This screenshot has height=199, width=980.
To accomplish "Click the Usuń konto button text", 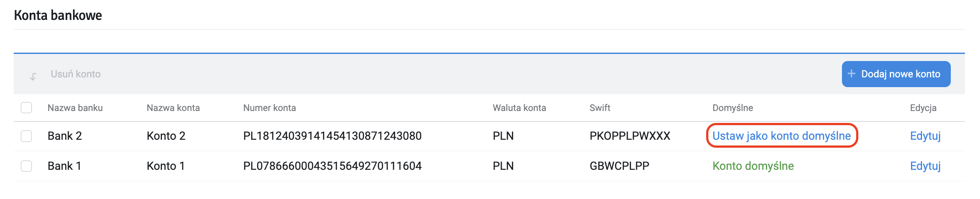I will click(76, 74).
